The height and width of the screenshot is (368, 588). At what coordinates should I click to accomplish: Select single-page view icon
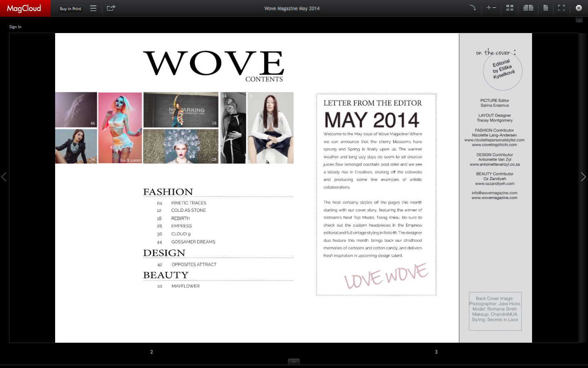point(546,8)
